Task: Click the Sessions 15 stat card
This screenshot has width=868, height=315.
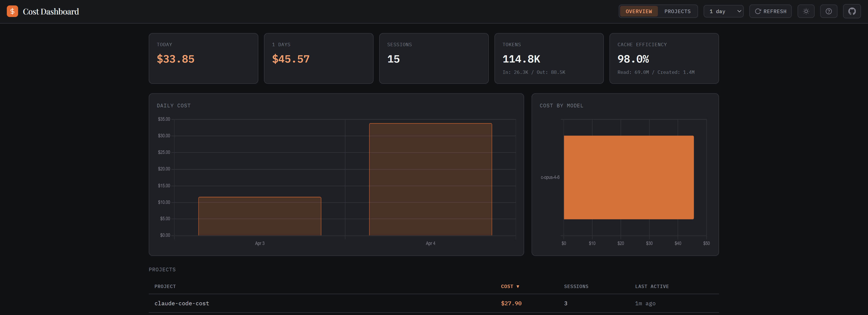Action: tap(433, 58)
